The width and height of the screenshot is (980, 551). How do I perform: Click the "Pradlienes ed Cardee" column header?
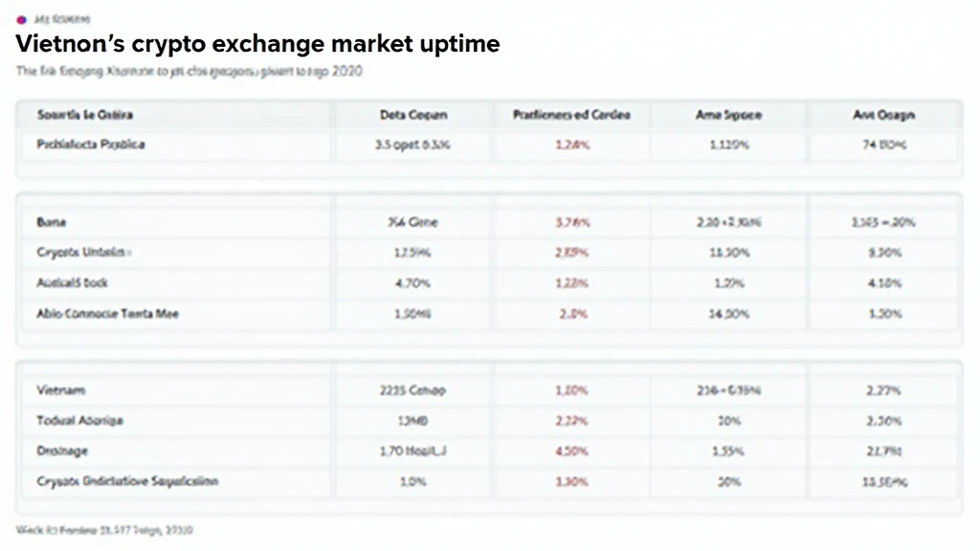[570, 115]
